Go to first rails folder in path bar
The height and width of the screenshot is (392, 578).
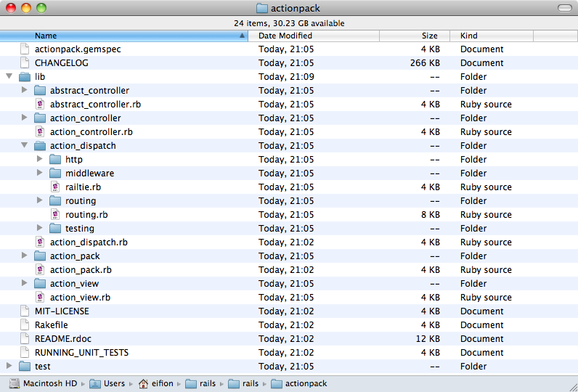(x=200, y=383)
